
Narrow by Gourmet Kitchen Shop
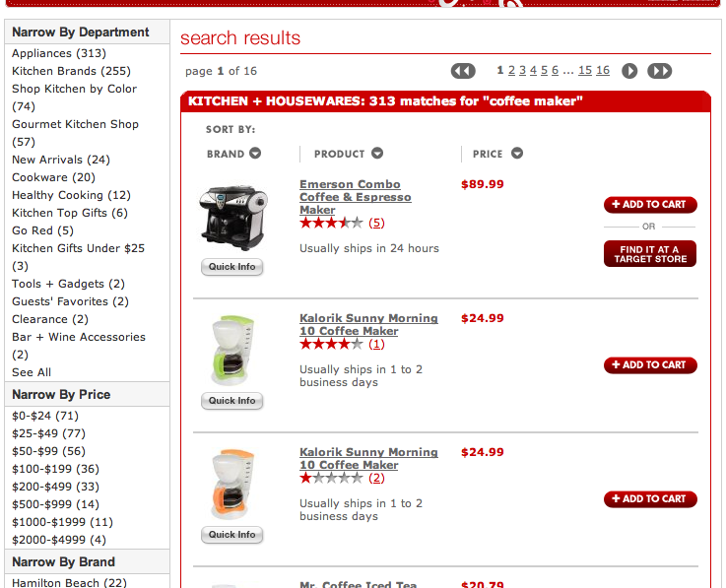pyautogui.click(x=76, y=133)
